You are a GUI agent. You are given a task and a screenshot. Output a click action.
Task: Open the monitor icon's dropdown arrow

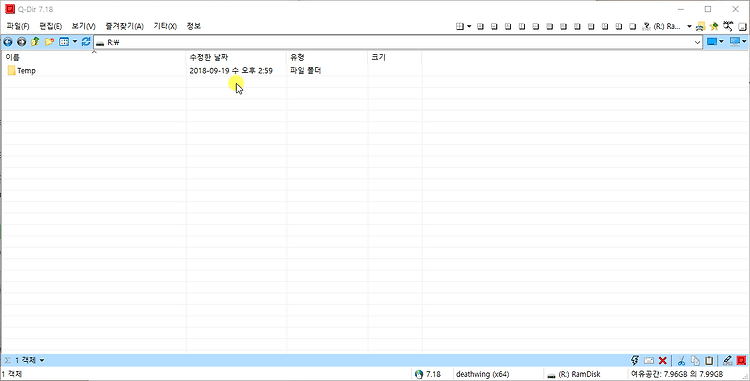745,42
